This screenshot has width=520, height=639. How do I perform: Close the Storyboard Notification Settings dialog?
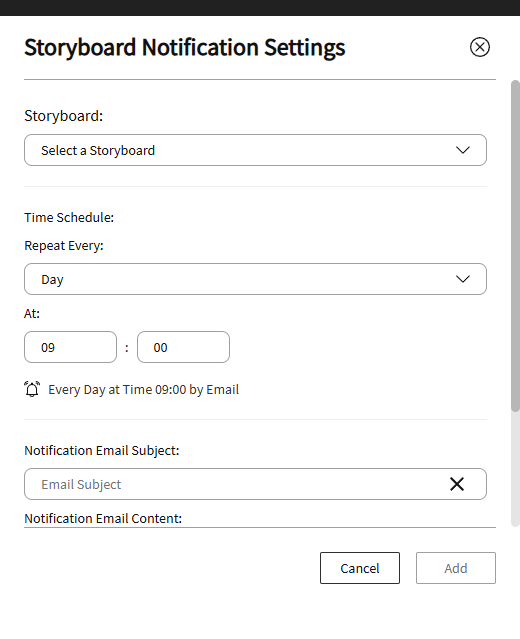(480, 47)
